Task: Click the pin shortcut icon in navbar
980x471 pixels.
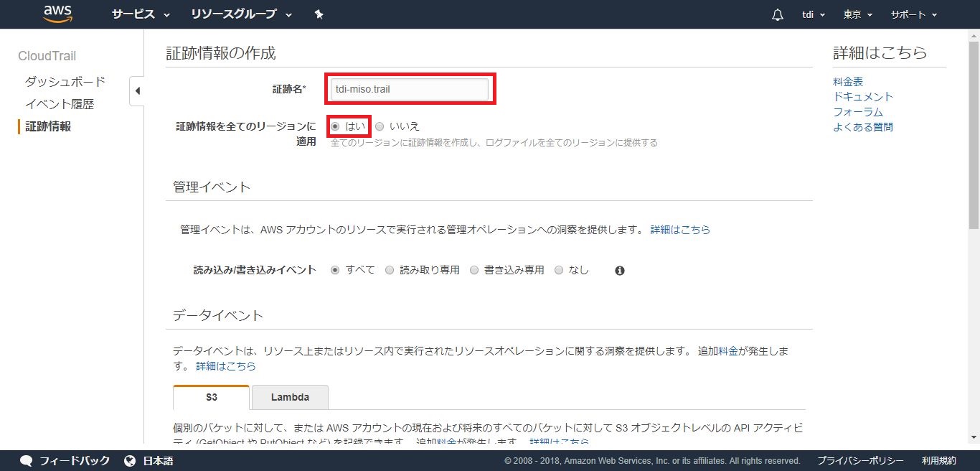Action: click(319, 14)
